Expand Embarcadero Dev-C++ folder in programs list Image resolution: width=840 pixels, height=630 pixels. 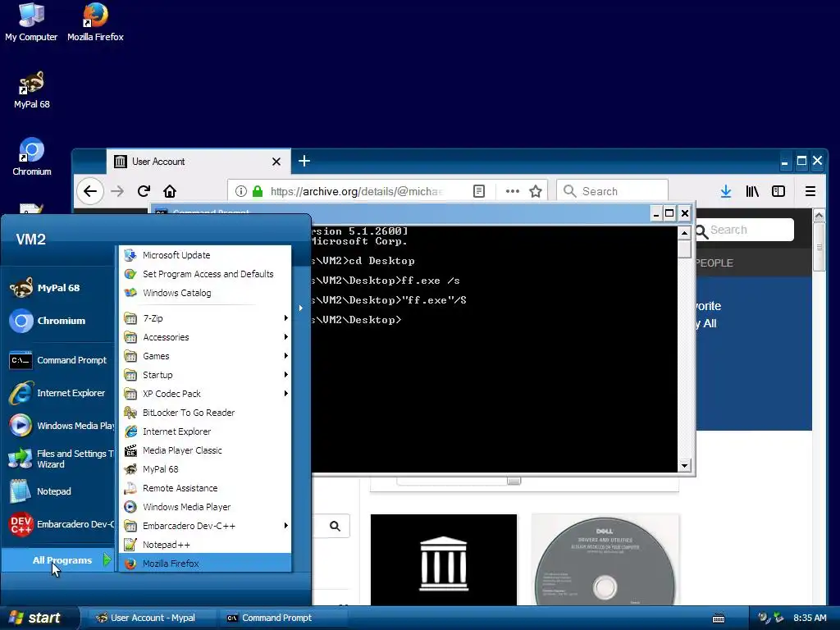coord(205,526)
